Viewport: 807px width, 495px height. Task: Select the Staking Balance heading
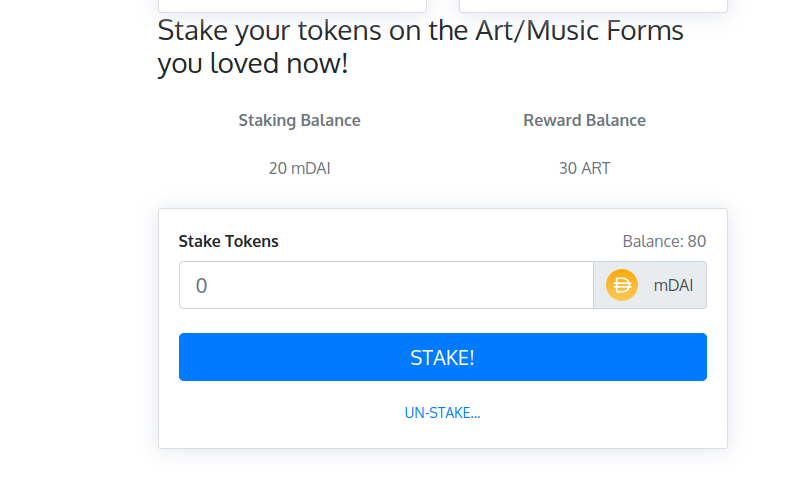tap(299, 120)
